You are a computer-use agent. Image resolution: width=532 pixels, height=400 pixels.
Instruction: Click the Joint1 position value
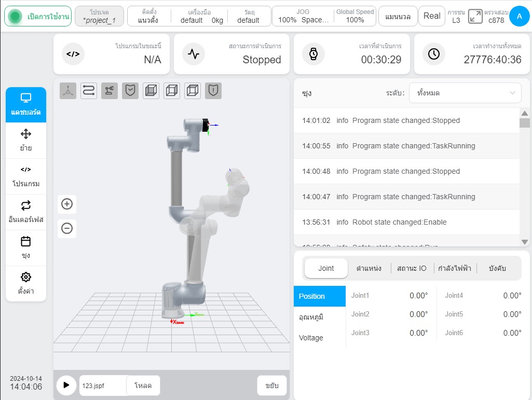click(x=418, y=296)
